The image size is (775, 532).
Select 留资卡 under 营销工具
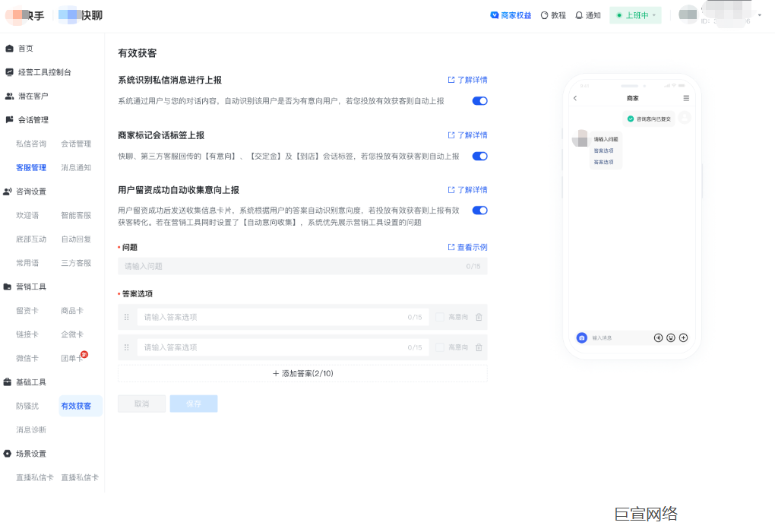click(x=27, y=310)
